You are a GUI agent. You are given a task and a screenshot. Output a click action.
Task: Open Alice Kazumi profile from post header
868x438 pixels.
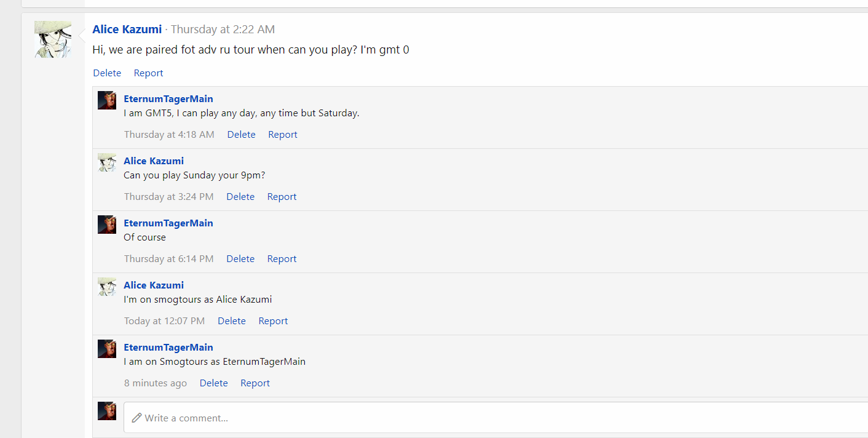click(x=127, y=29)
